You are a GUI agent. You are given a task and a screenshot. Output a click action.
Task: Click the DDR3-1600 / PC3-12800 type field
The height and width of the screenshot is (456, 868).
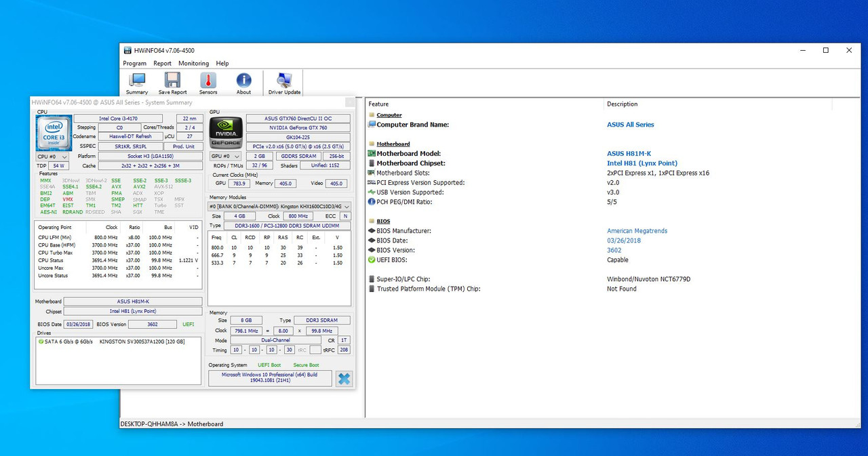[x=288, y=226]
